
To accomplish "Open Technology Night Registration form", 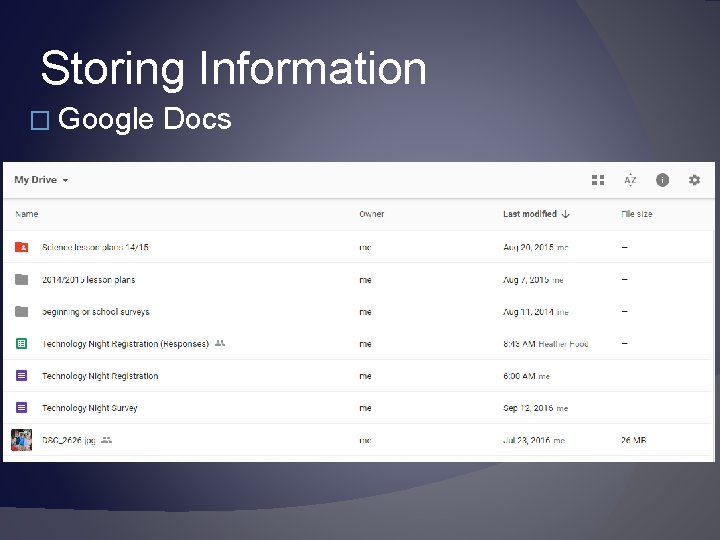I will pyautogui.click(x=100, y=376).
